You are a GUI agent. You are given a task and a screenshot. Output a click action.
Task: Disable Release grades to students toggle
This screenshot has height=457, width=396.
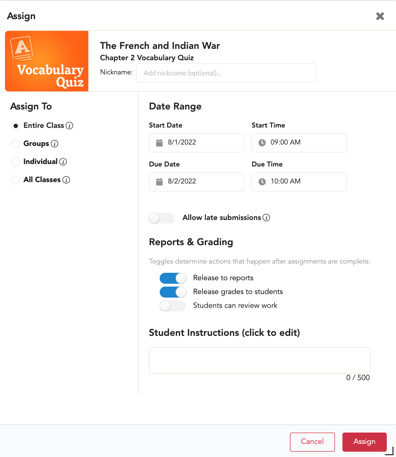[173, 292]
